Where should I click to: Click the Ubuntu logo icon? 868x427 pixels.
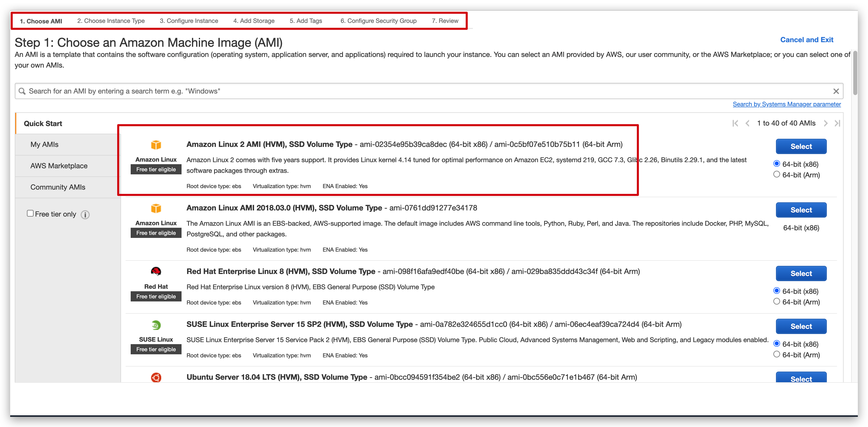tap(156, 377)
